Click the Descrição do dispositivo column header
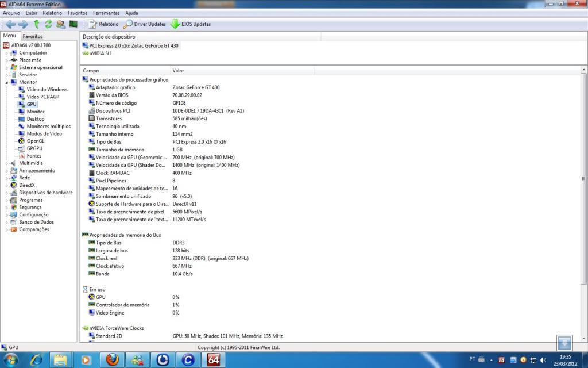Image resolution: width=588 pixels, height=368 pixels. tap(200, 37)
